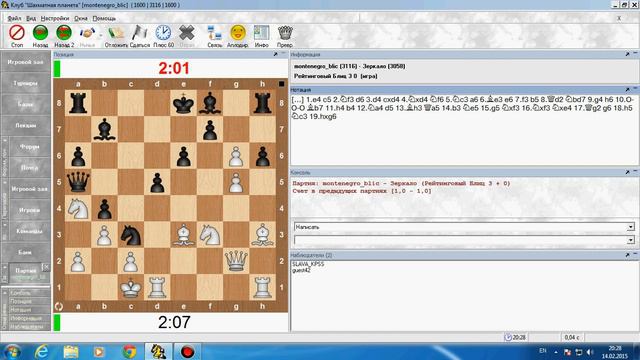
Task: Click the Превр queen promotion icon
Action: [x=285, y=33]
